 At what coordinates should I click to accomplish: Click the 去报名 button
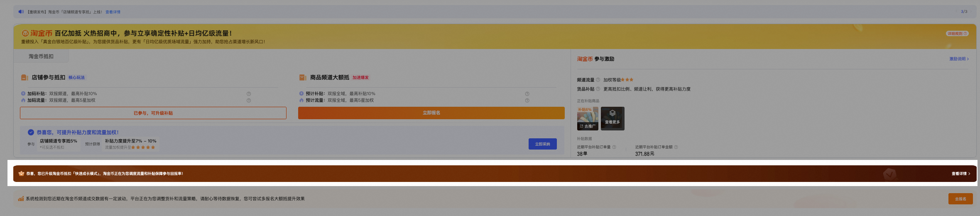pos(960,199)
